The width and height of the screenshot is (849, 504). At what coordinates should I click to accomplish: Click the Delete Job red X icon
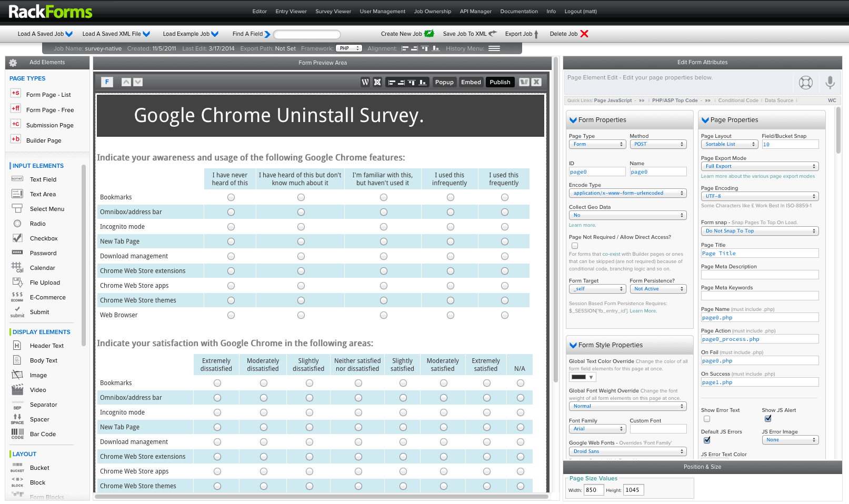point(584,34)
